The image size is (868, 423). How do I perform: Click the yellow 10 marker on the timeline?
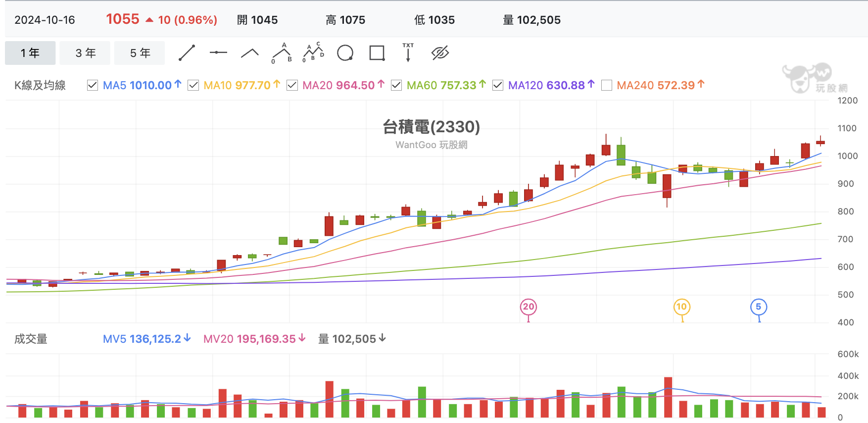pyautogui.click(x=682, y=307)
